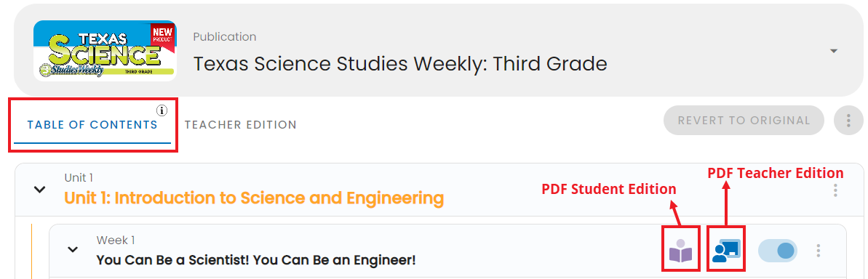This screenshot has width=868, height=279.
Task: Click the info icon above Table of Contents
Action: [162, 110]
